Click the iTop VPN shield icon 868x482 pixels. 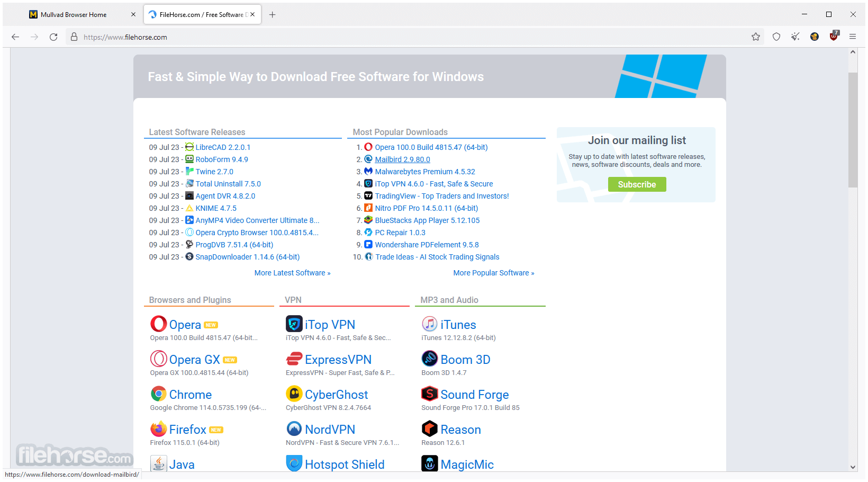tap(294, 324)
